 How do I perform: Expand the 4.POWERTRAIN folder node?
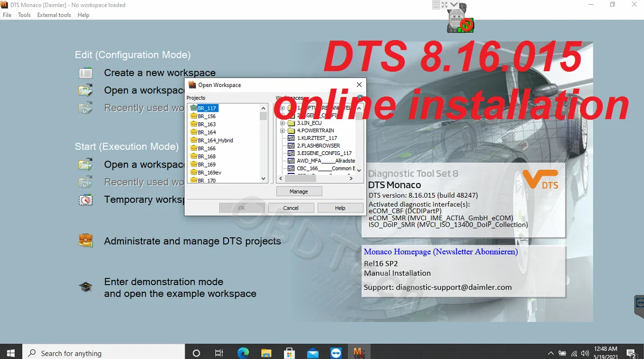pyautogui.click(x=282, y=130)
